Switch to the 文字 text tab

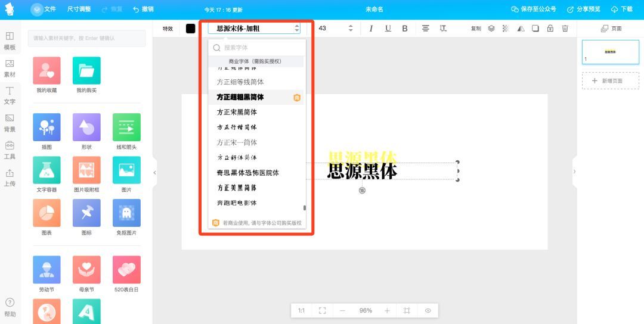tap(10, 95)
